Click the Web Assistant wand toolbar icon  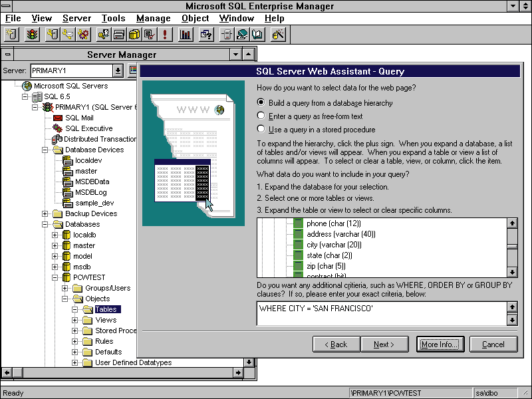pyautogui.click(x=278, y=35)
